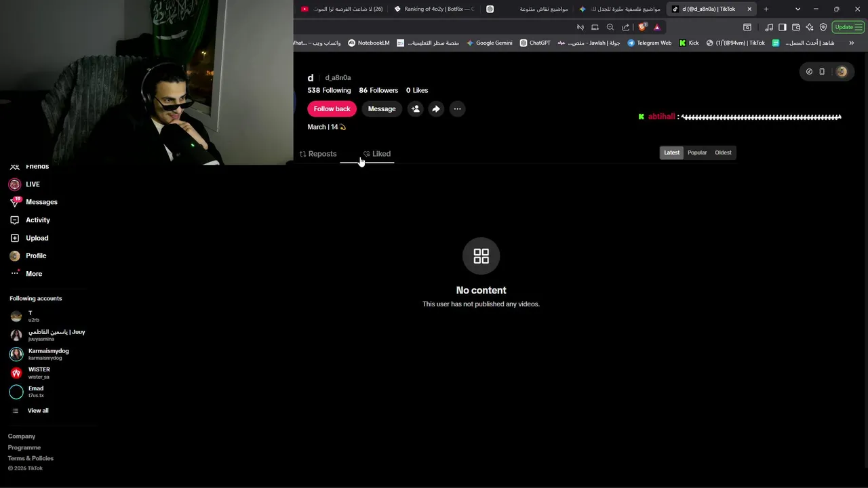Image resolution: width=868 pixels, height=488 pixels.
Task: Click the coin icon at top right
Action: tap(809, 71)
